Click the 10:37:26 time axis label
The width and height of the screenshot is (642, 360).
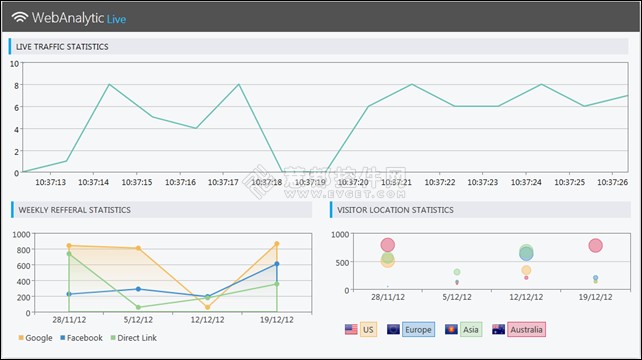coord(613,182)
